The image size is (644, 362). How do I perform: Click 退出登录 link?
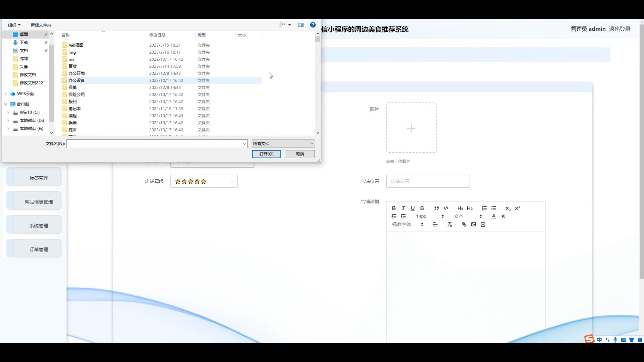620,29
